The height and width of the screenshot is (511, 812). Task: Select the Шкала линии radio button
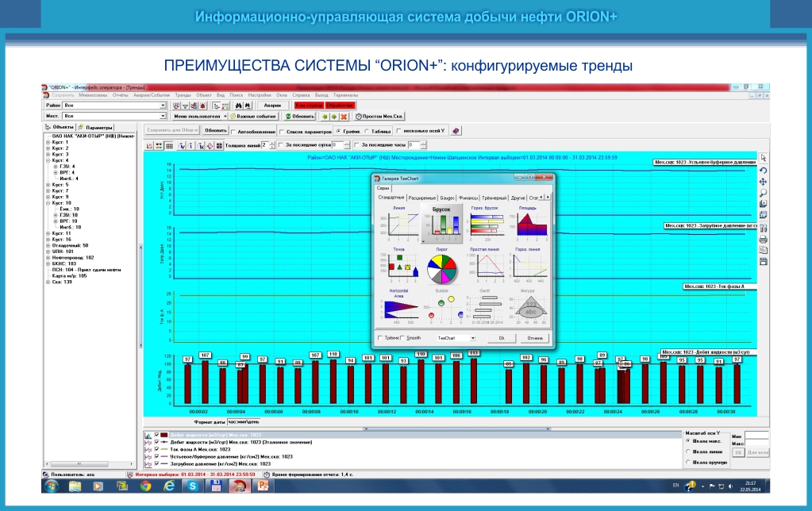click(x=688, y=451)
